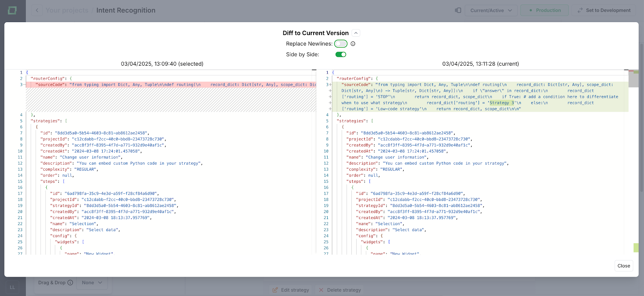This screenshot has height=296, width=644.
Task: Click "routerConfig" line in the left pane
Action: pyautogui.click(x=52, y=79)
